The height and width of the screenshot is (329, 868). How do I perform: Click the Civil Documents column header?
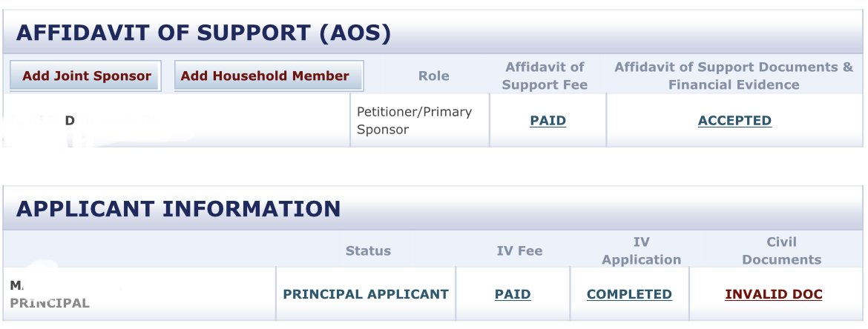point(781,250)
